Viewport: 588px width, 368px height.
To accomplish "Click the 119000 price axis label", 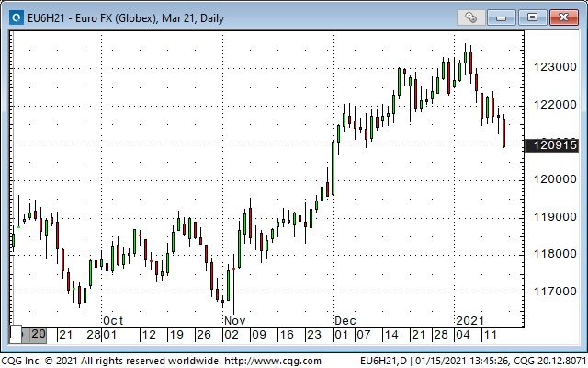I will 555,217.
